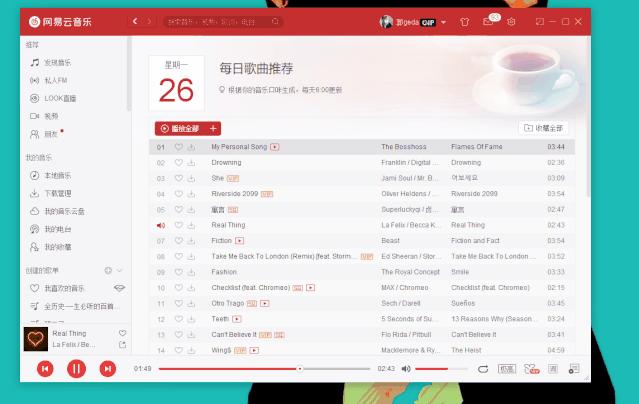Expand user account dropdown arrow
The height and width of the screenshot is (404, 639).
coord(443,22)
